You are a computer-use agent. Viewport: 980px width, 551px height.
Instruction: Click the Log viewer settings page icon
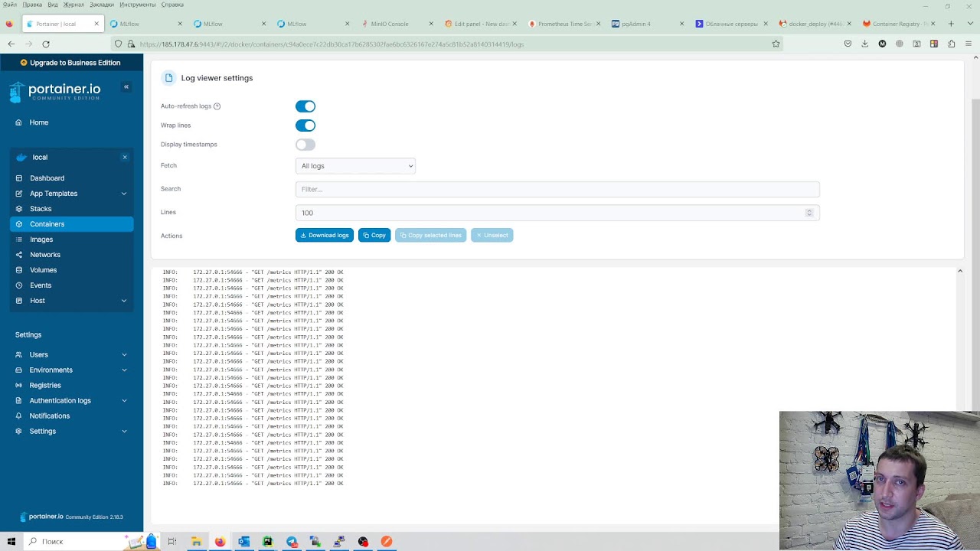click(x=169, y=78)
